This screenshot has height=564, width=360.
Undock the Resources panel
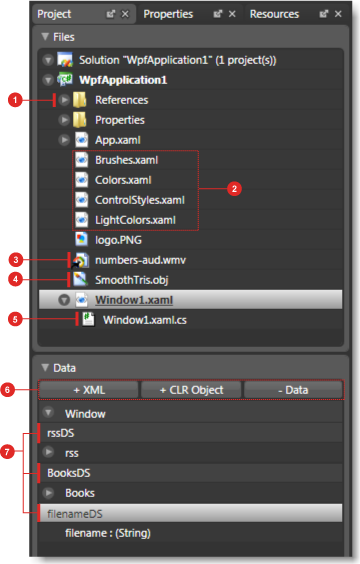tap(324, 14)
